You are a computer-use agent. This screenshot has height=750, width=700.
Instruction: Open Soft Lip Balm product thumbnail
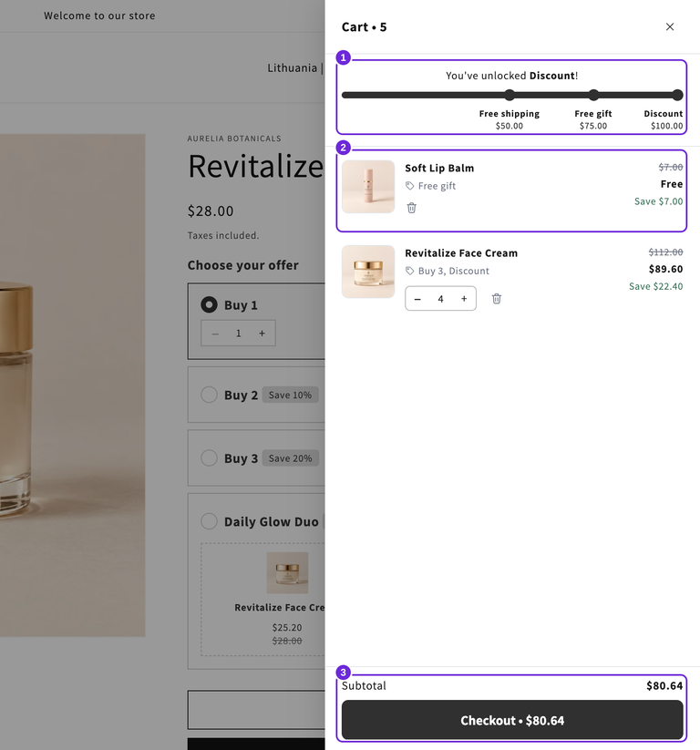click(x=368, y=187)
